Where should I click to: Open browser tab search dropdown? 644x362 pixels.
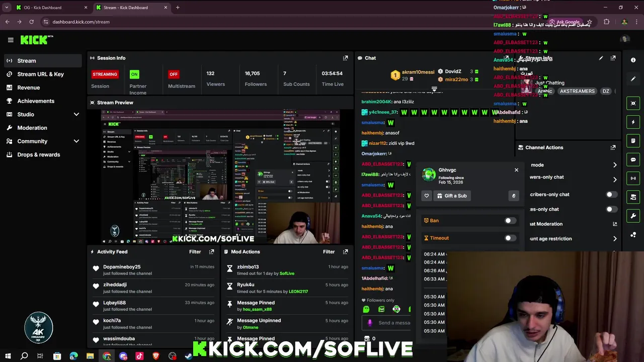tap(7, 8)
